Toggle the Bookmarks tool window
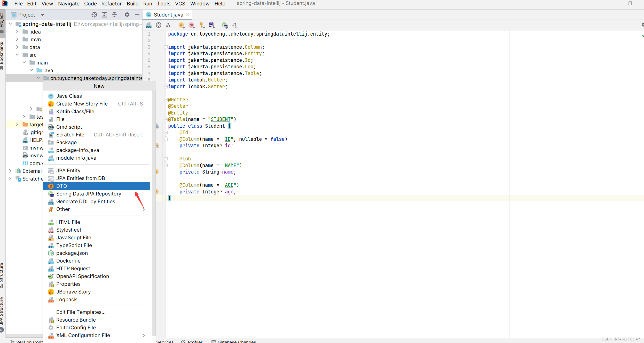This screenshot has height=343, width=644. click(x=2, y=54)
